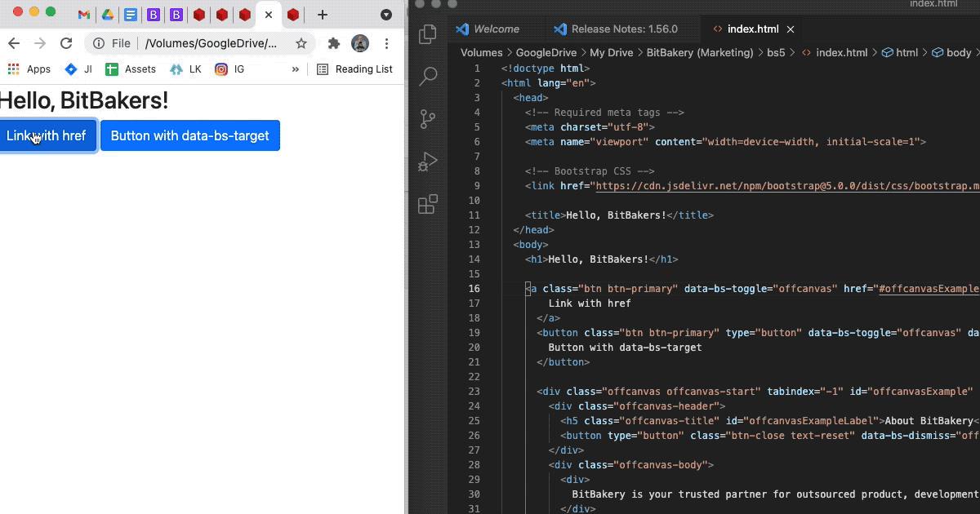Open the Source Control panel

coord(427,119)
